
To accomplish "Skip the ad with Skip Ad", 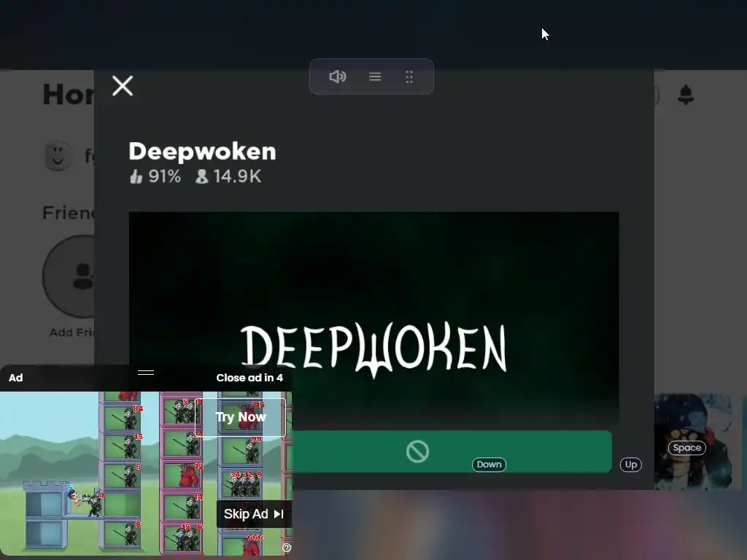I will click(254, 514).
